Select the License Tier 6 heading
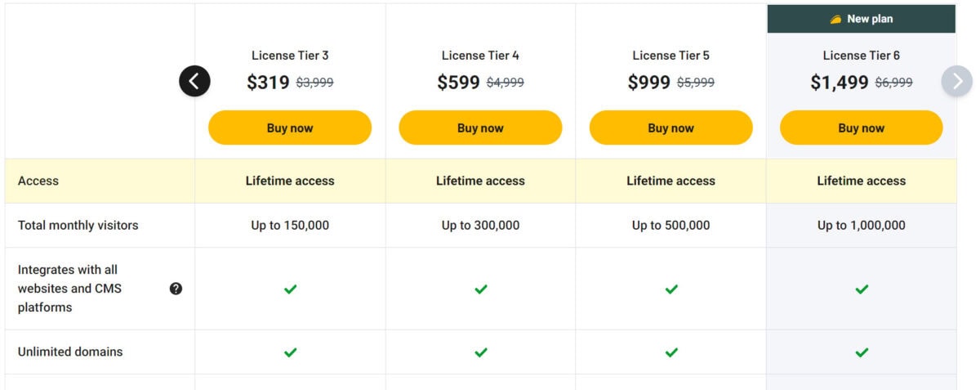The height and width of the screenshot is (390, 980). click(862, 56)
